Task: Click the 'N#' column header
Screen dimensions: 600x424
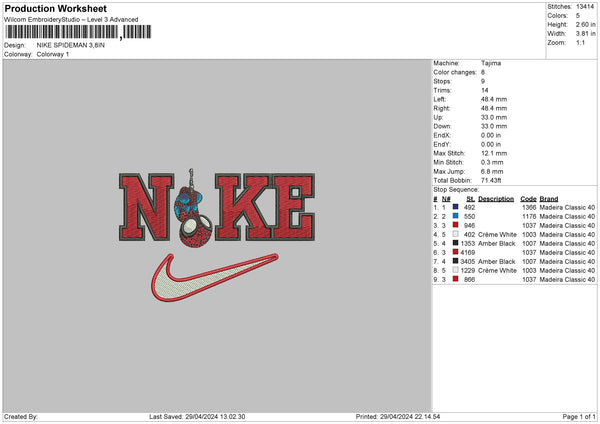Action: pyautogui.click(x=446, y=199)
